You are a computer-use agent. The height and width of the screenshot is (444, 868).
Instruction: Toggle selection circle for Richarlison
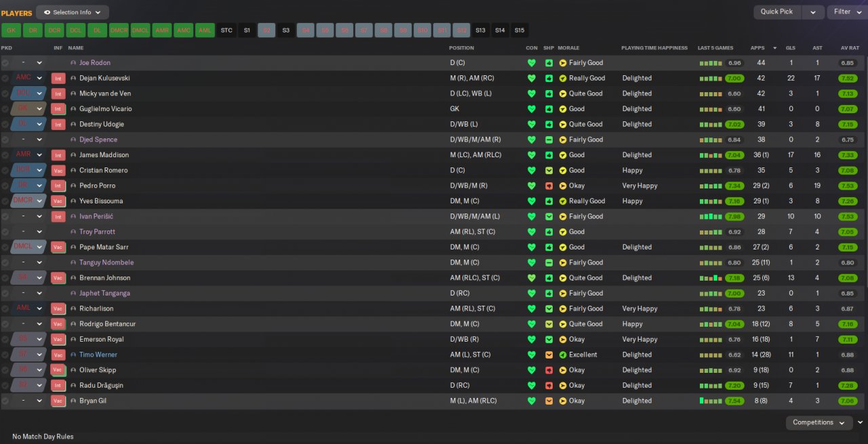click(5, 308)
